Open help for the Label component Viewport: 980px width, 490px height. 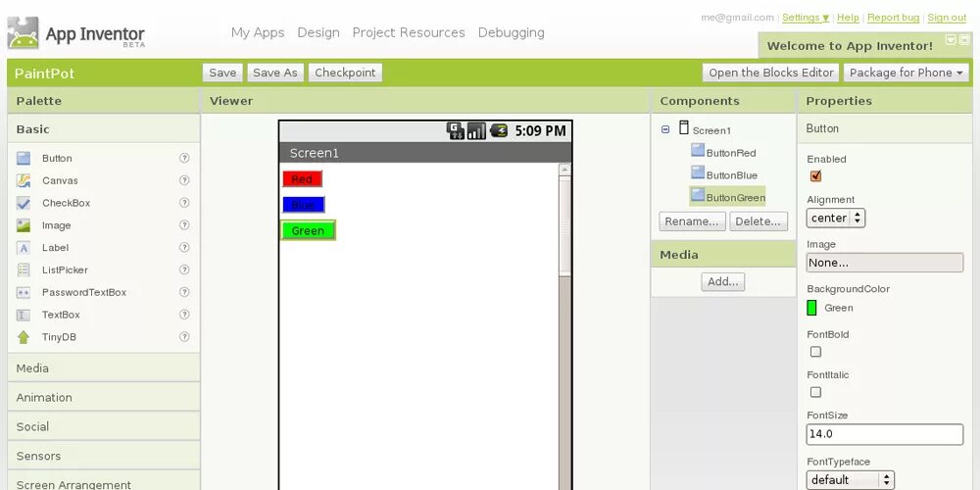point(184,247)
